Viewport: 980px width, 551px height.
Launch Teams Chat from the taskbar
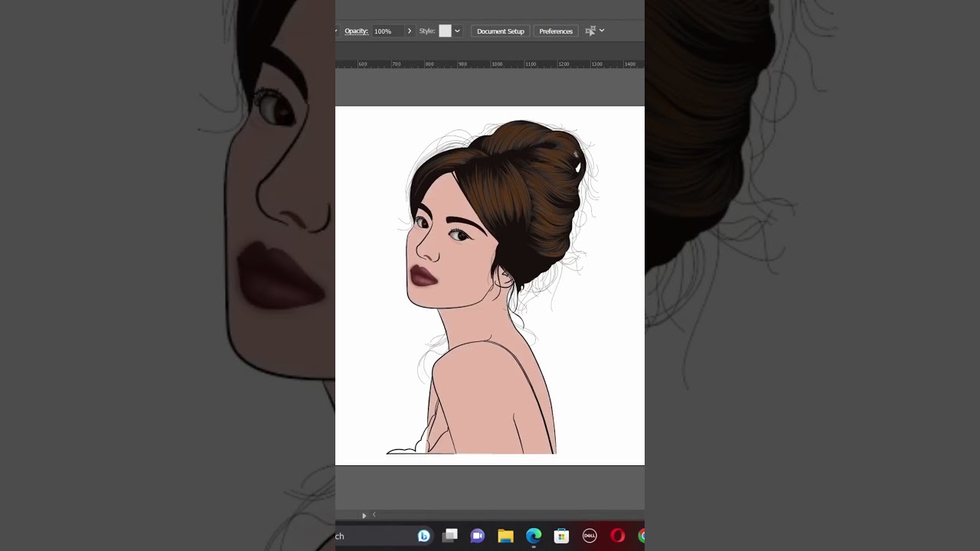tap(478, 536)
